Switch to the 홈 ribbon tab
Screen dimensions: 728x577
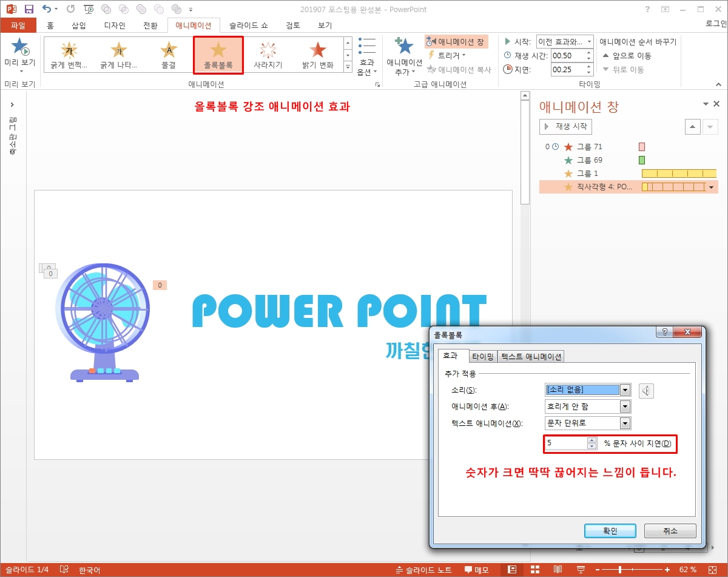click(x=50, y=25)
